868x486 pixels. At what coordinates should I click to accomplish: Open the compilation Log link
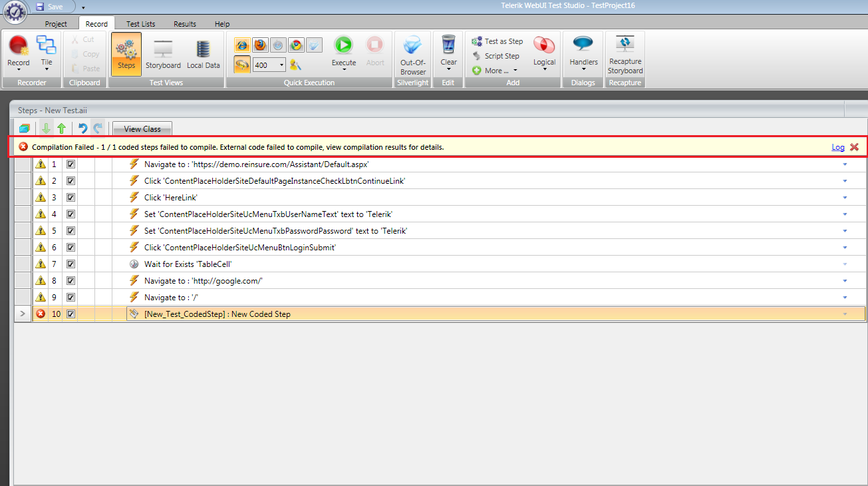pyautogui.click(x=838, y=147)
